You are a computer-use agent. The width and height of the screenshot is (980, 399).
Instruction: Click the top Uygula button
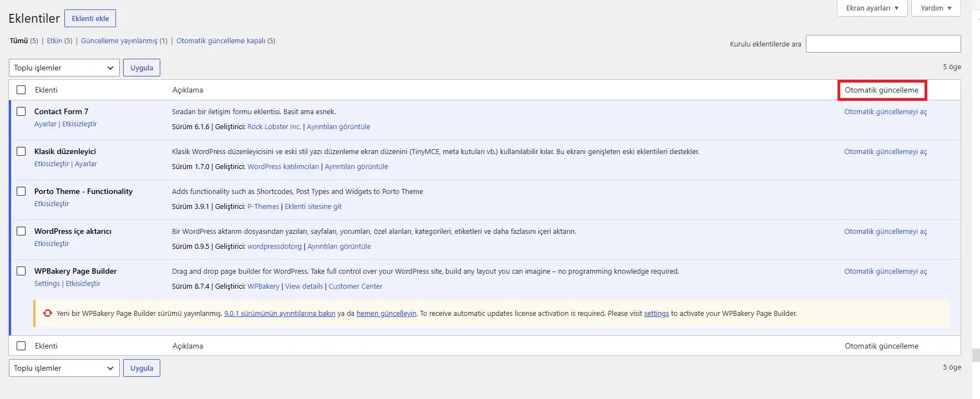pos(141,68)
